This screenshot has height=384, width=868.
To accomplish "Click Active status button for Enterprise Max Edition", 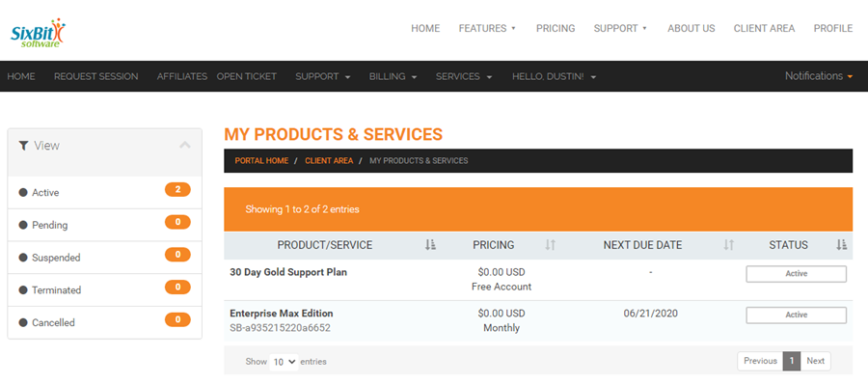I will [796, 315].
